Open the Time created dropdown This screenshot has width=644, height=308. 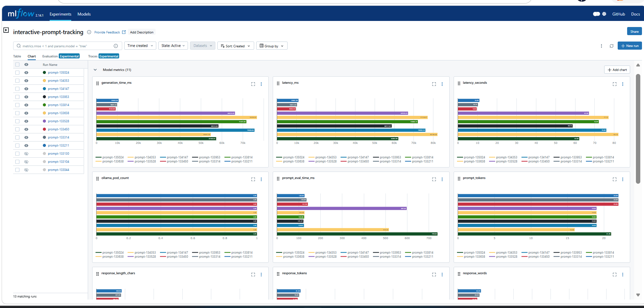click(140, 46)
